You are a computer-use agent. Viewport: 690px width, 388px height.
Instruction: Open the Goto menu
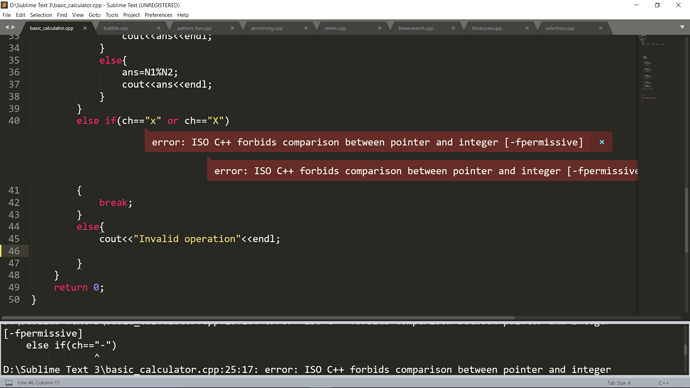tap(95, 15)
